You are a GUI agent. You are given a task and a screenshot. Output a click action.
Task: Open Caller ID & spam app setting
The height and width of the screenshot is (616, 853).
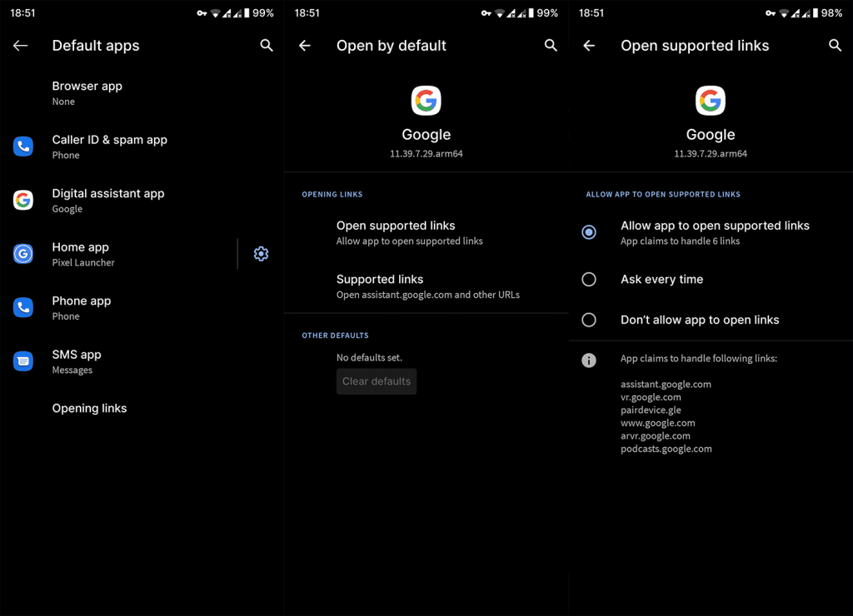[x=142, y=147]
